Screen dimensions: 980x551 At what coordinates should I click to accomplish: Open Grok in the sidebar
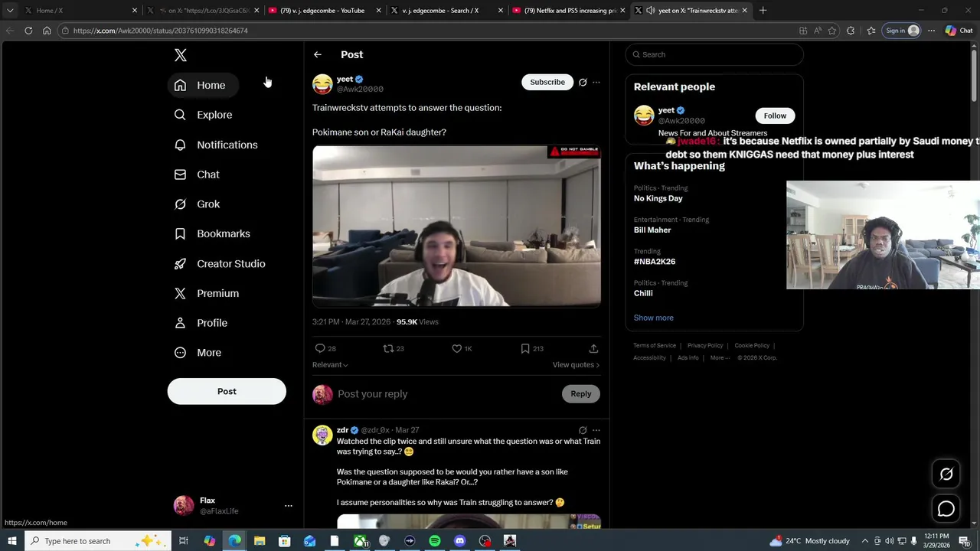pyautogui.click(x=198, y=204)
